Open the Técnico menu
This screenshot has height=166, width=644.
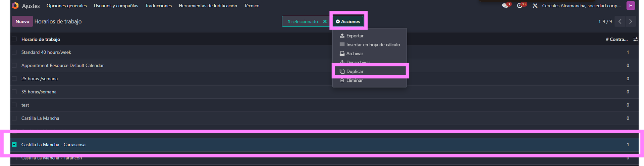point(252,6)
